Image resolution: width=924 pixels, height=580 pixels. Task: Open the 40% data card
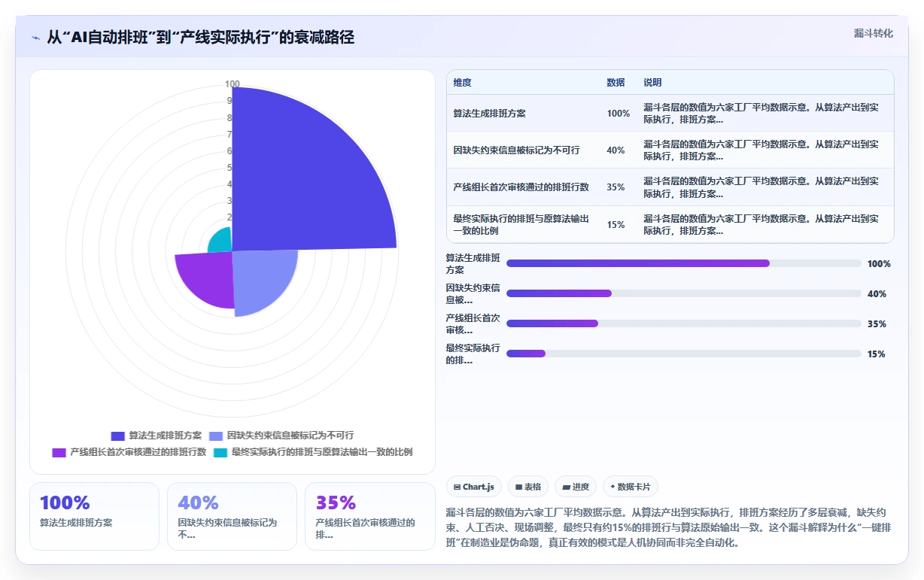(232, 516)
